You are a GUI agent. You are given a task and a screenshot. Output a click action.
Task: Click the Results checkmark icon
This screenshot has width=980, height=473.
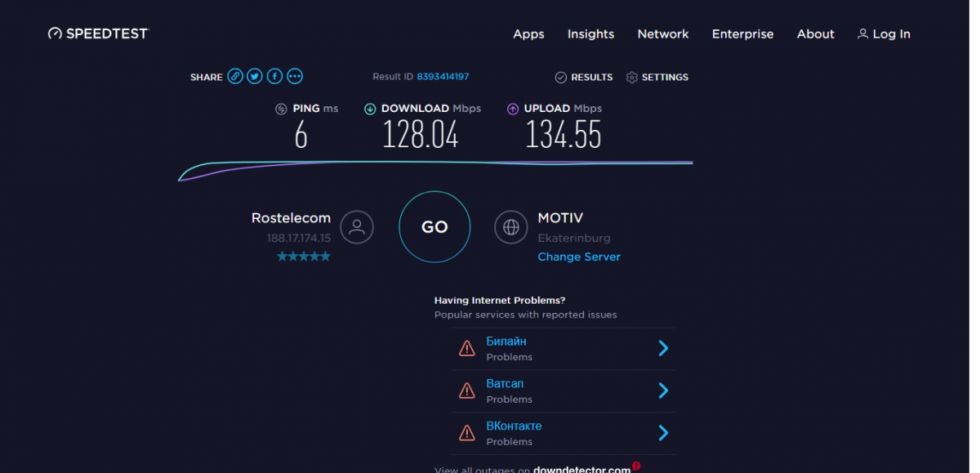pos(561,78)
